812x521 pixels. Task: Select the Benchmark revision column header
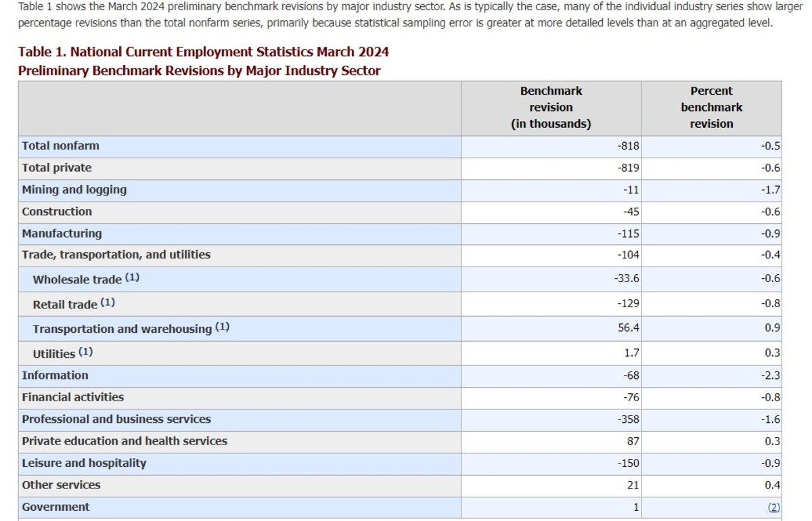551,108
